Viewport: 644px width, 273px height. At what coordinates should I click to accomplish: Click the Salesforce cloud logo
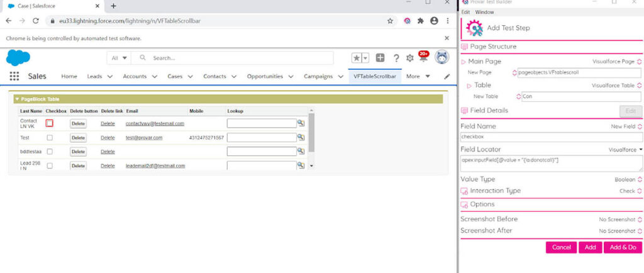point(18,57)
